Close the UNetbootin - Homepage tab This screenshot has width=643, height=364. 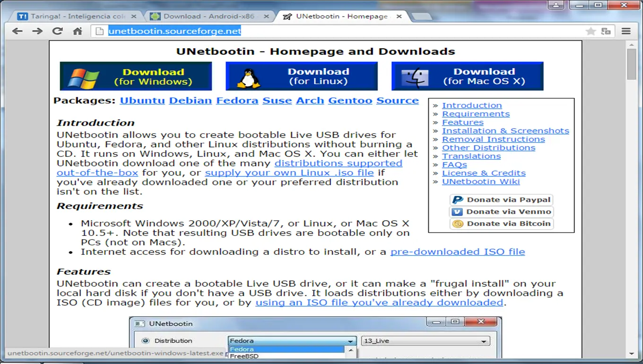tap(399, 16)
